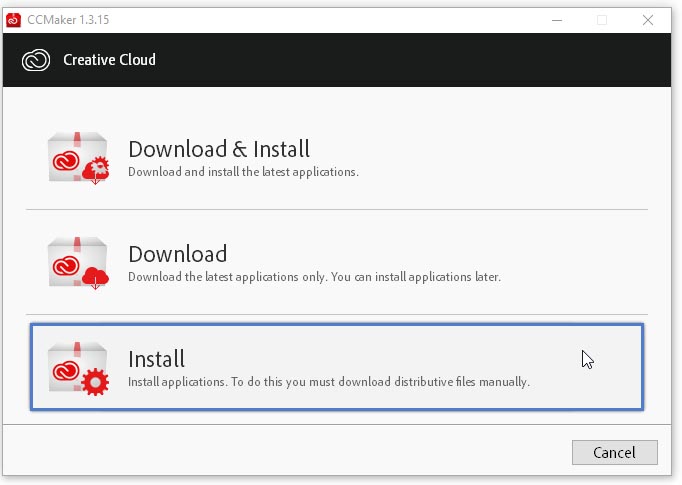Select the Install option heading
Image resolution: width=682 pixels, height=485 pixels.
pyautogui.click(x=157, y=359)
